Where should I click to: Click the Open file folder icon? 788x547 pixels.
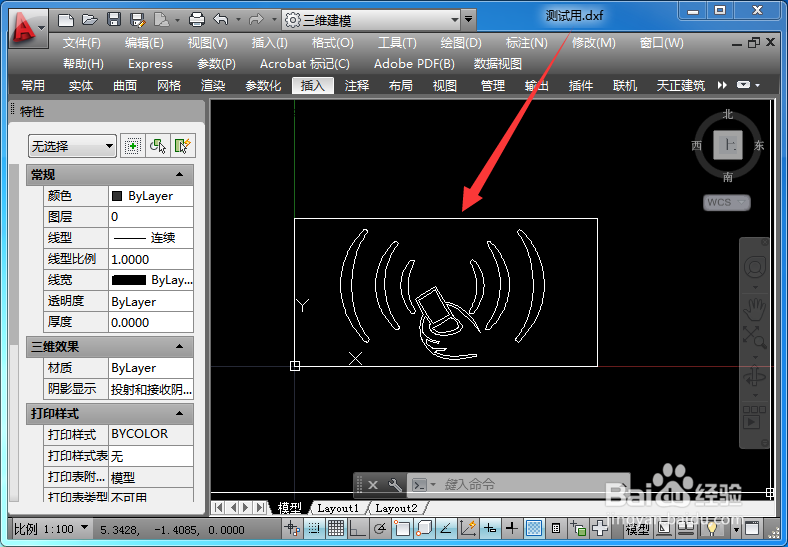(89, 20)
